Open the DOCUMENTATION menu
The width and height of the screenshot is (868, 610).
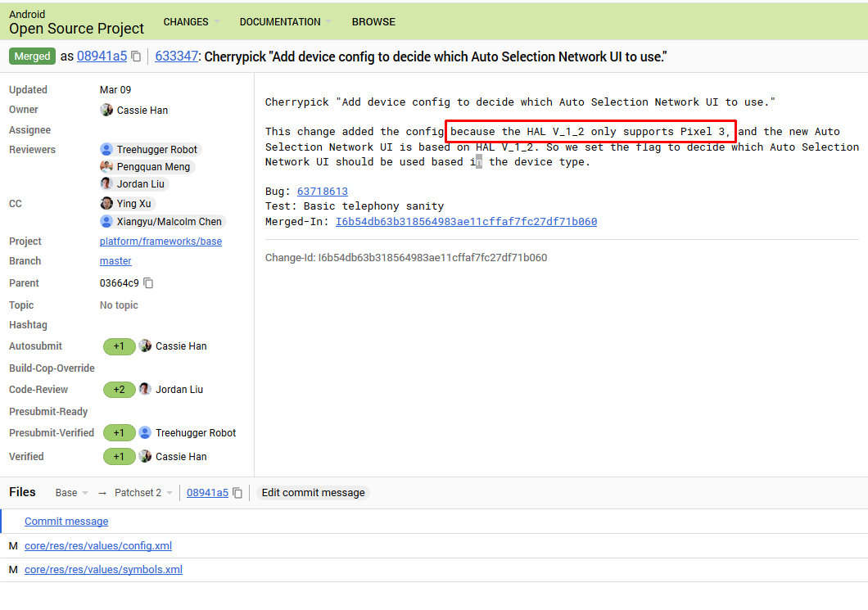pyautogui.click(x=285, y=22)
